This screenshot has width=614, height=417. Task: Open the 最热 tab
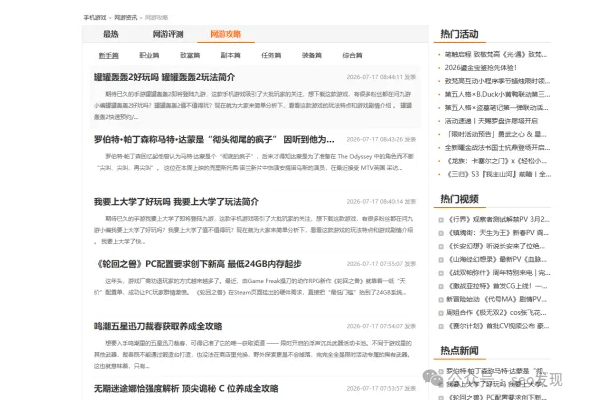click(110, 34)
